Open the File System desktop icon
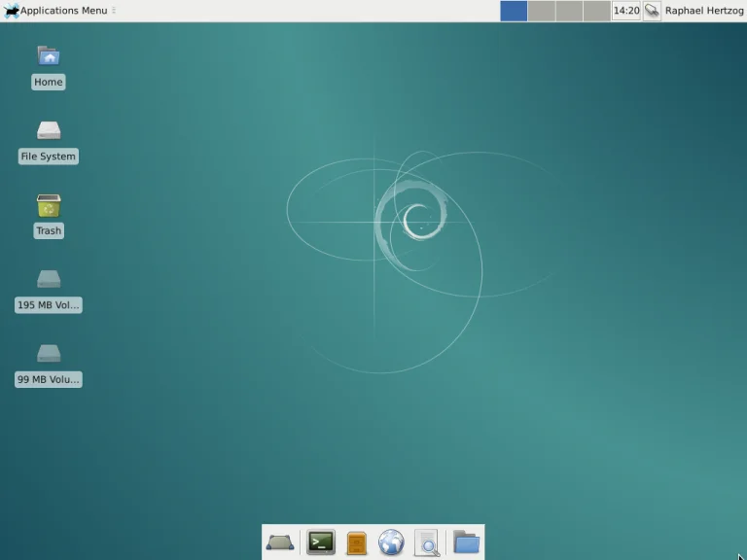Image resolution: width=747 pixels, height=560 pixels. [48, 131]
